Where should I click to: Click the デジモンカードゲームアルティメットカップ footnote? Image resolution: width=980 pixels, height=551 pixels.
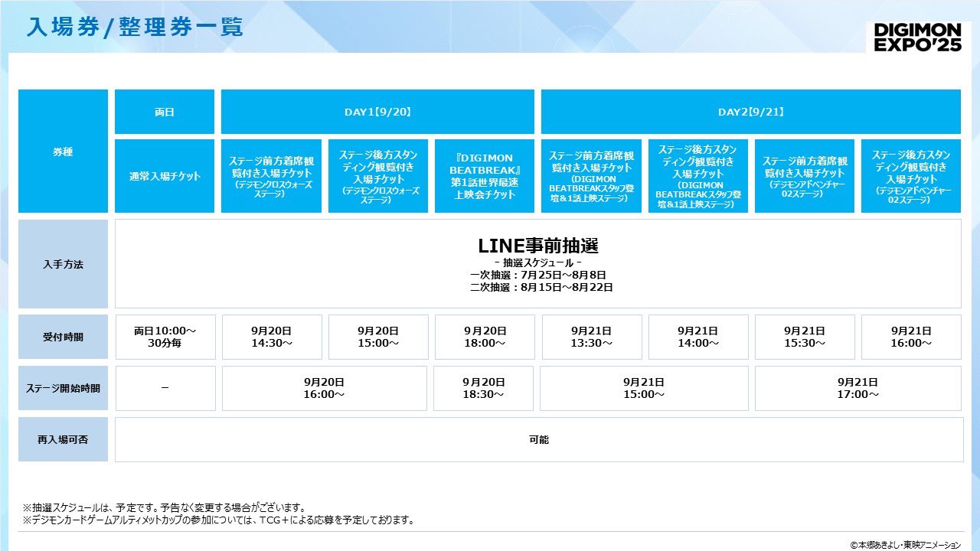coord(218,520)
